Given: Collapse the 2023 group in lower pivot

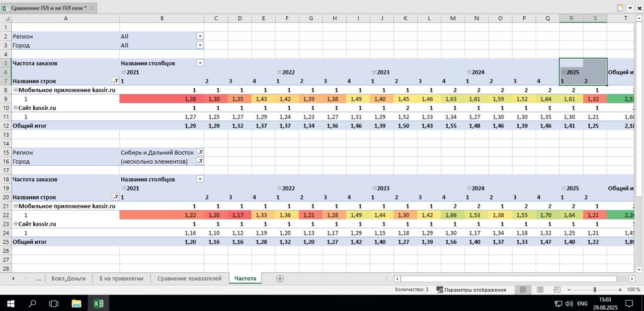Looking at the screenshot, I should 374,188.
